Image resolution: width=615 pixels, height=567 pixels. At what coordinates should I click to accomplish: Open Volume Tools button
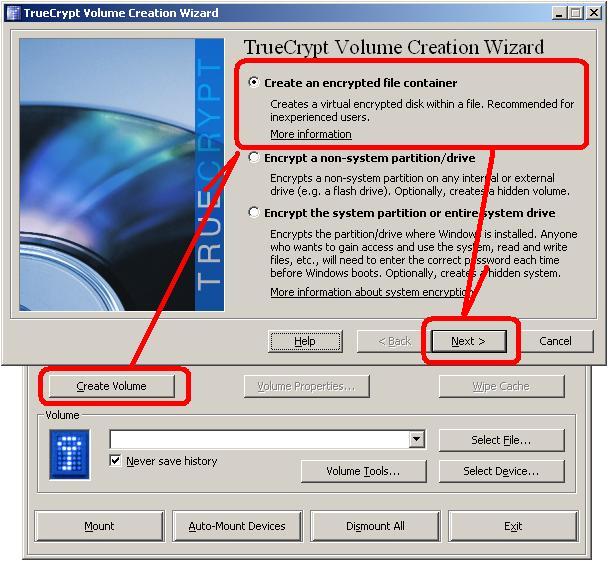pyautogui.click(x=363, y=471)
